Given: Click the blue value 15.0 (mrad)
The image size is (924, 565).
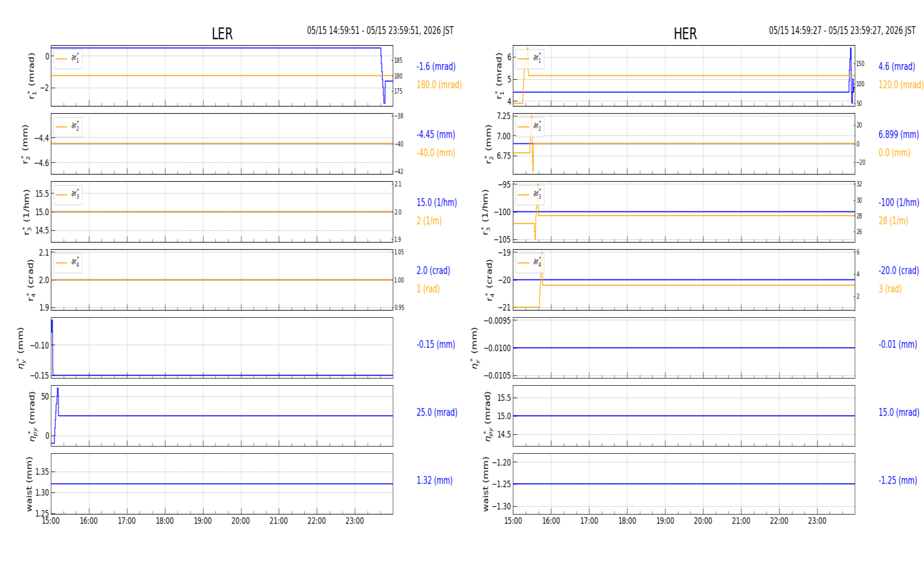Looking at the screenshot, I should pos(898,413).
